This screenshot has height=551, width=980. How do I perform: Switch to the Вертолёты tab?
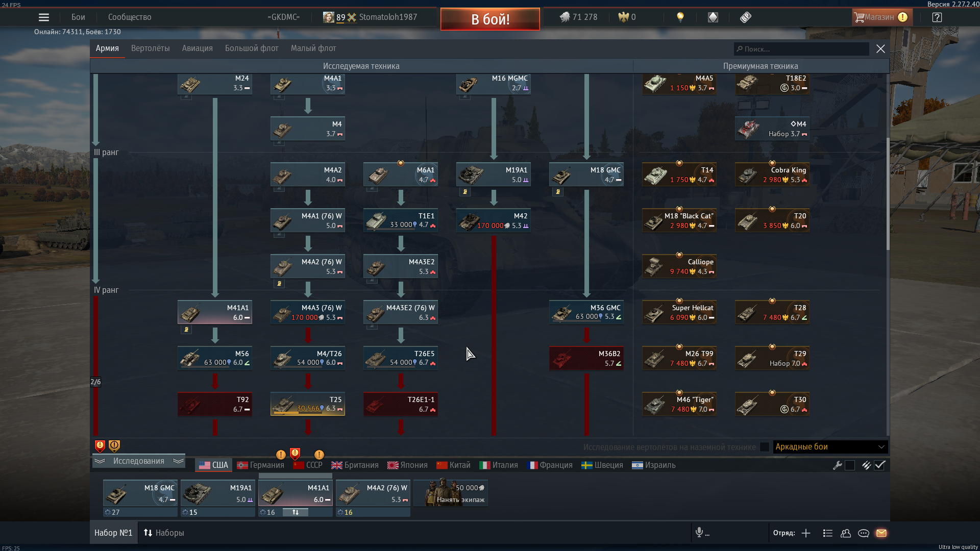click(150, 48)
